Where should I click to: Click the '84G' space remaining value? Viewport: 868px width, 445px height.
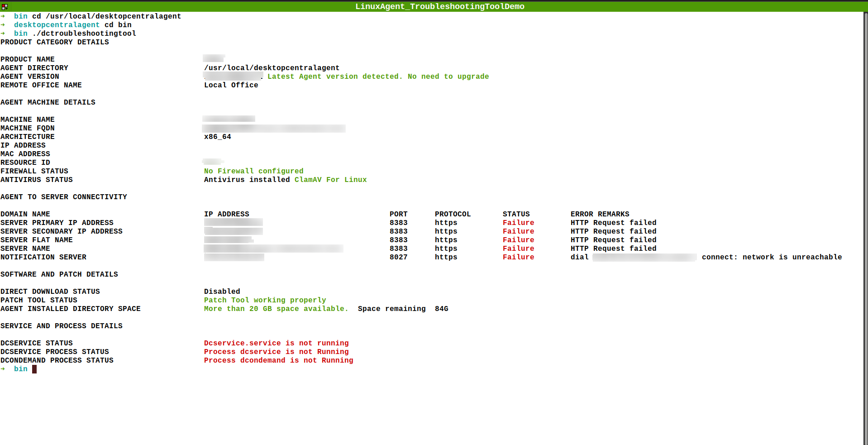tap(441, 309)
